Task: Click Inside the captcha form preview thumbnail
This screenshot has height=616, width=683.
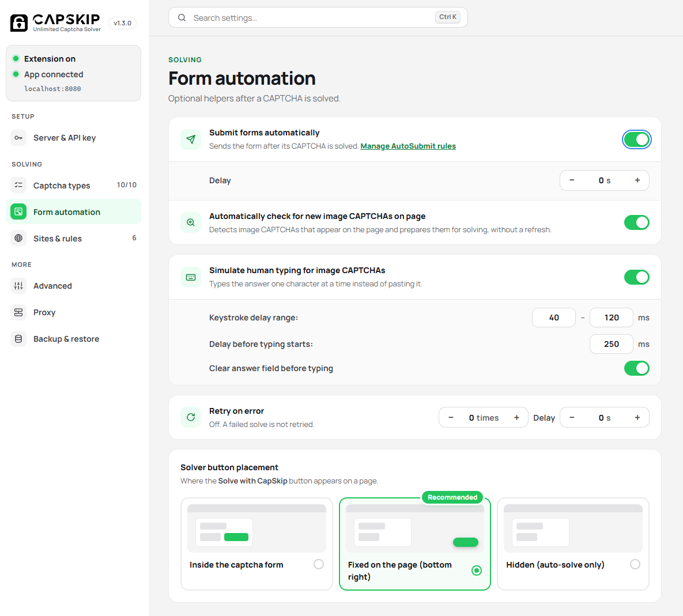Action: pos(256,528)
